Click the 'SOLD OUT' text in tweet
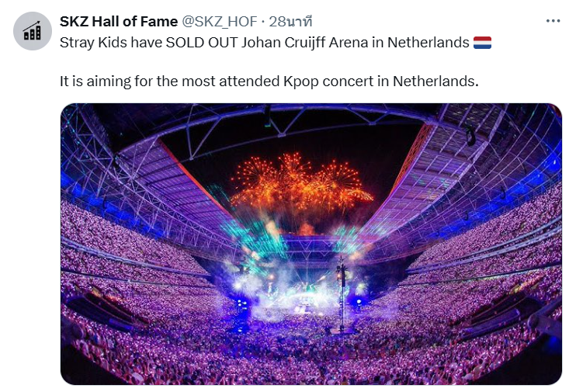The image size is (576, 392). (x=201, y=43)
